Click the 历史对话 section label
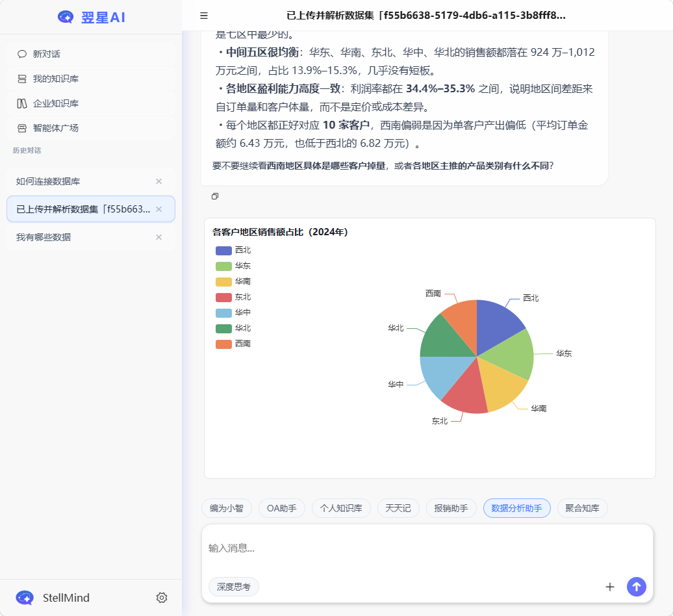The image size is (673, 616). 27,151
